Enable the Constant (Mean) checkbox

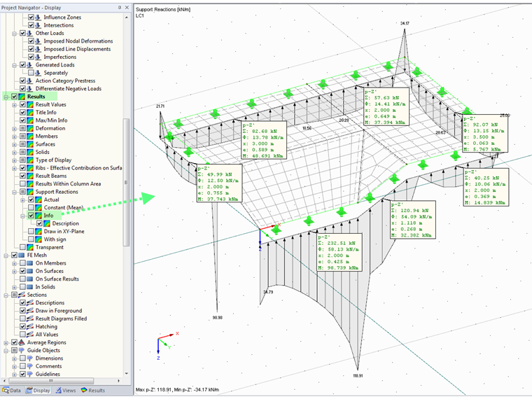[30, 208]
